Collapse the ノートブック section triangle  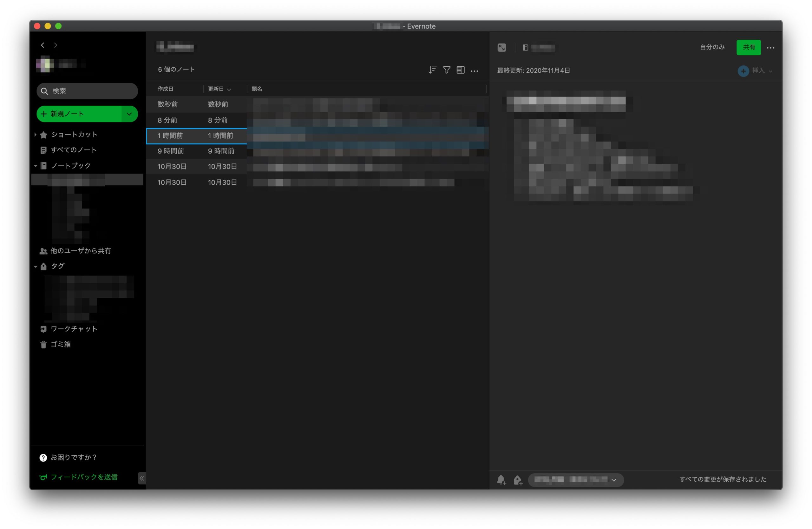point(36,166)
